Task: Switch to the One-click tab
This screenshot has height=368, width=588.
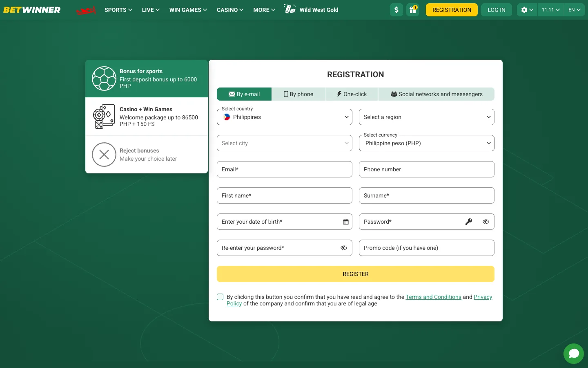Action: pos(352,94)
